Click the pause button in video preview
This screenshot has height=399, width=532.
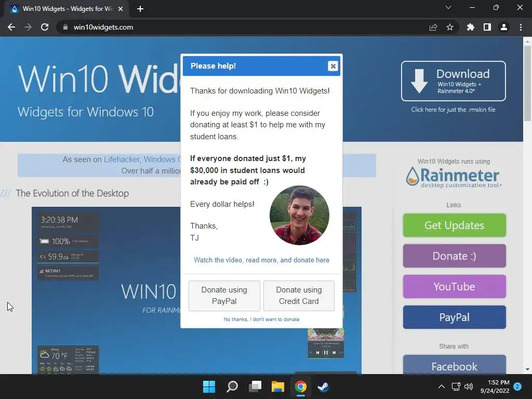pyautogui.click(x=326, y=353)
